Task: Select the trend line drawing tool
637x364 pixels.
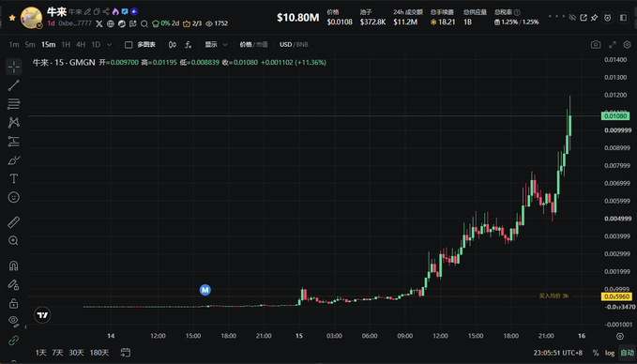Action: click(x=14, y=85)
